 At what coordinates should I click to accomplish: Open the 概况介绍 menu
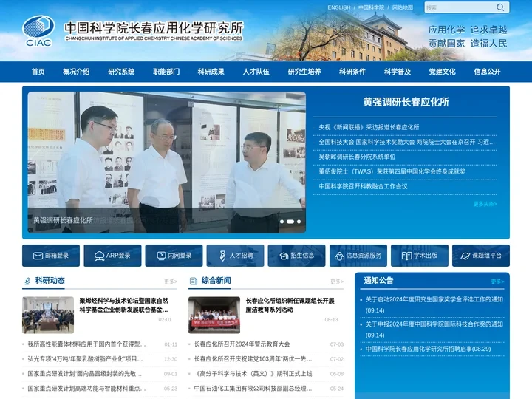point(76,72)
